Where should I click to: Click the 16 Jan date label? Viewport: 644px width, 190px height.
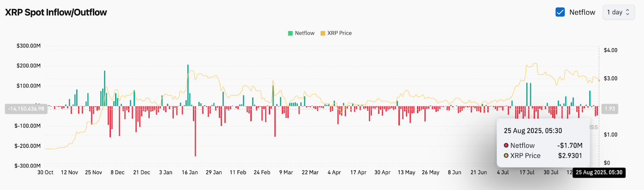tap(190, 172)
